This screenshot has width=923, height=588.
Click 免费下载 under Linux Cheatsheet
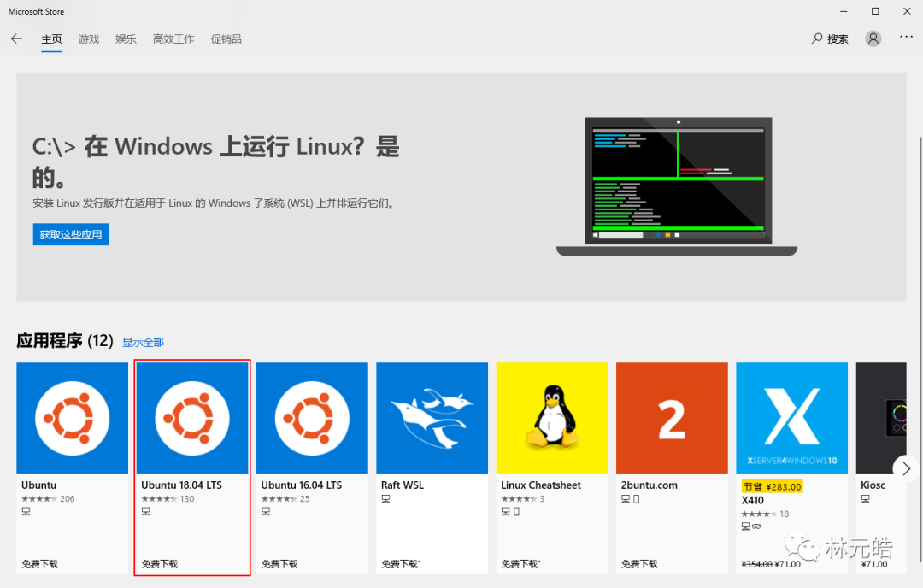coord(521,564)
